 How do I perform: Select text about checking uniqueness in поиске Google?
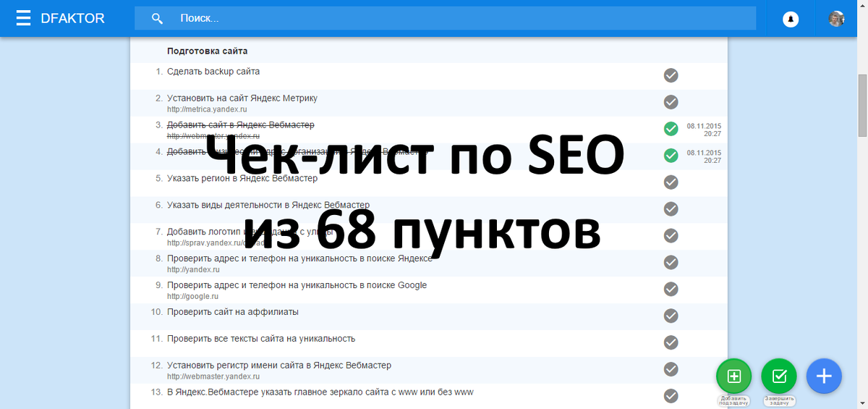(x=297, y=285)
